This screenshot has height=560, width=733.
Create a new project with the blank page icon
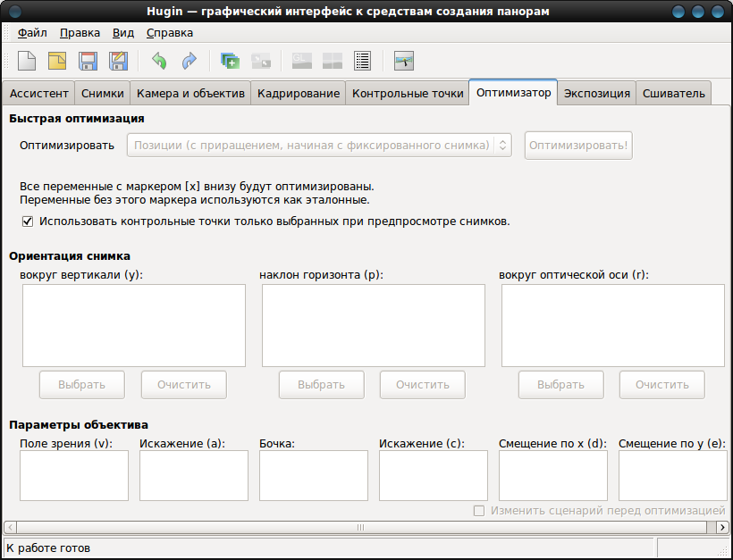(27, 61)
